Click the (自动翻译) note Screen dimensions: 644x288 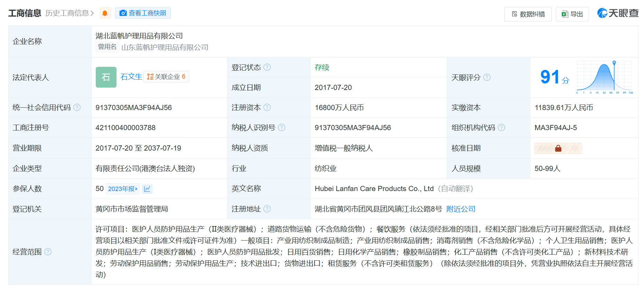456,189
